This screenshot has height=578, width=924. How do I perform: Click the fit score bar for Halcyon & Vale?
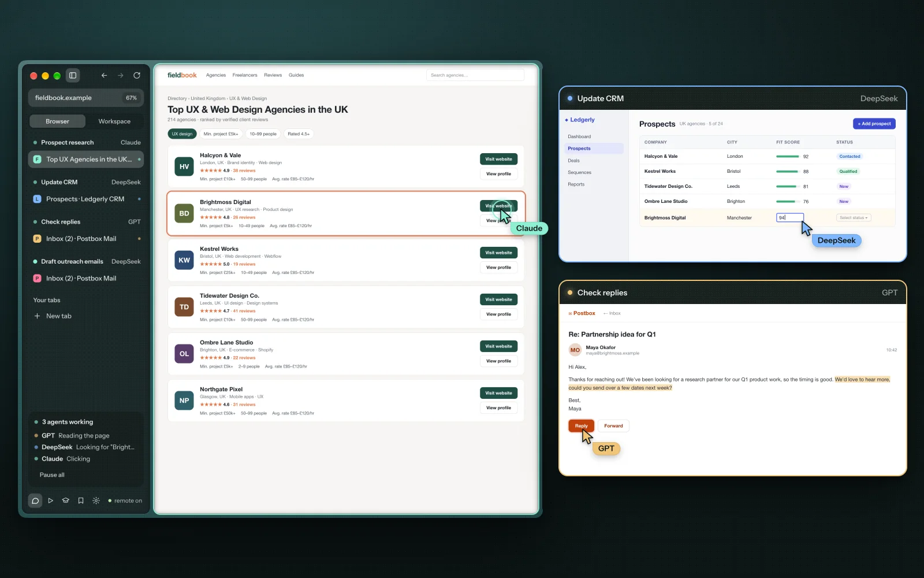[788, 157]
